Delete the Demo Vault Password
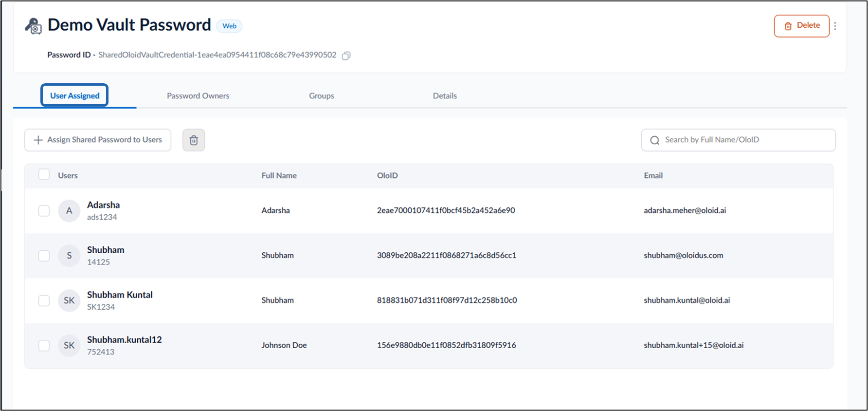The image size is (868, 411). click(x=802, y=26)
